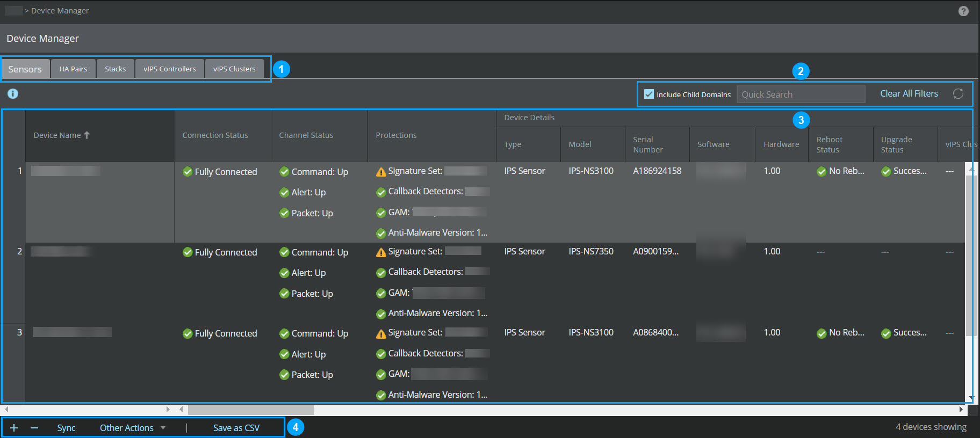Screen dimensions: 980x438
Task: Click row 2 IPS Sensor type cell
Action: pos(524,251)
